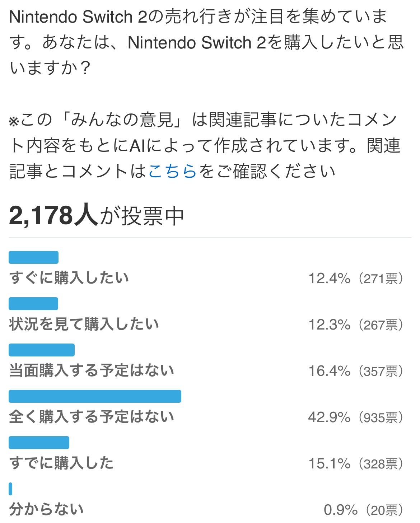Open the こちら link to related article
The height and width of the screenshot is (523, 420).
coord(172,171)
